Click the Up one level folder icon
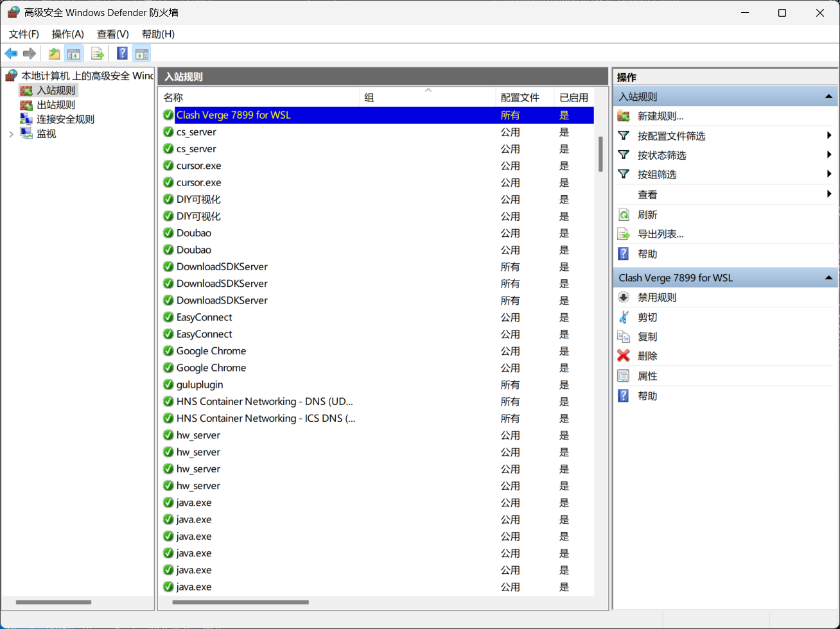840x629 pixels. coord(55,53)
